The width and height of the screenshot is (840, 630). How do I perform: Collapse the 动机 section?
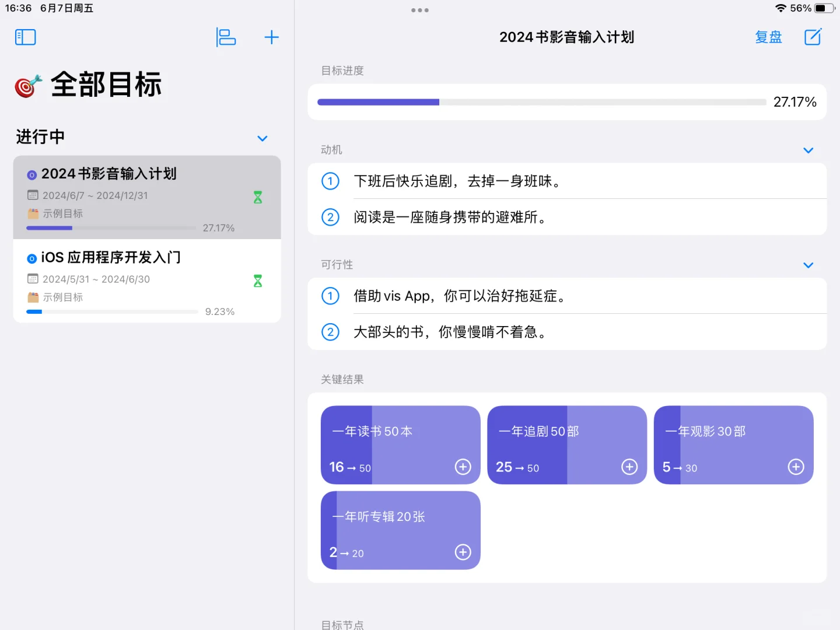pyautogui.click(x=808, y=150)
